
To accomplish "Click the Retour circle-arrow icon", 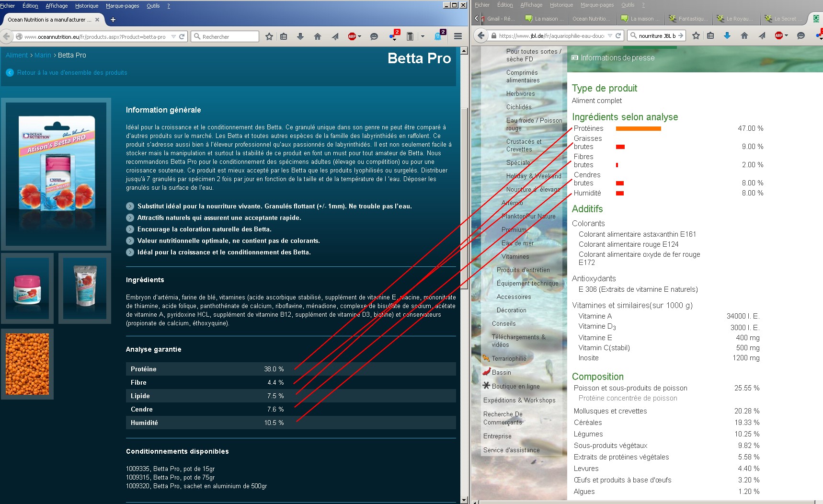I will pyautogui.click(x=10, y=73).
